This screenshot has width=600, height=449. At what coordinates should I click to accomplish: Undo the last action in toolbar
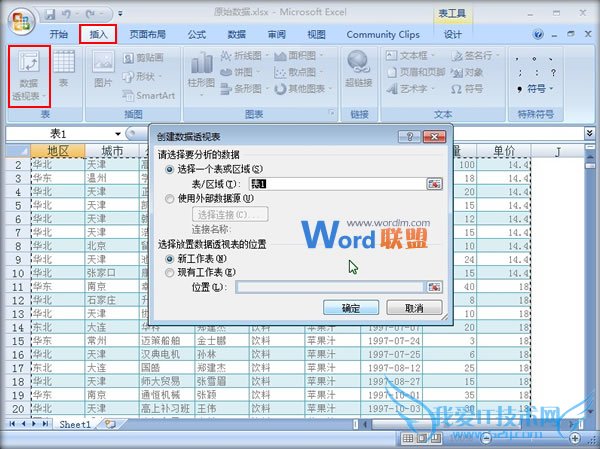tap(67, 15)
